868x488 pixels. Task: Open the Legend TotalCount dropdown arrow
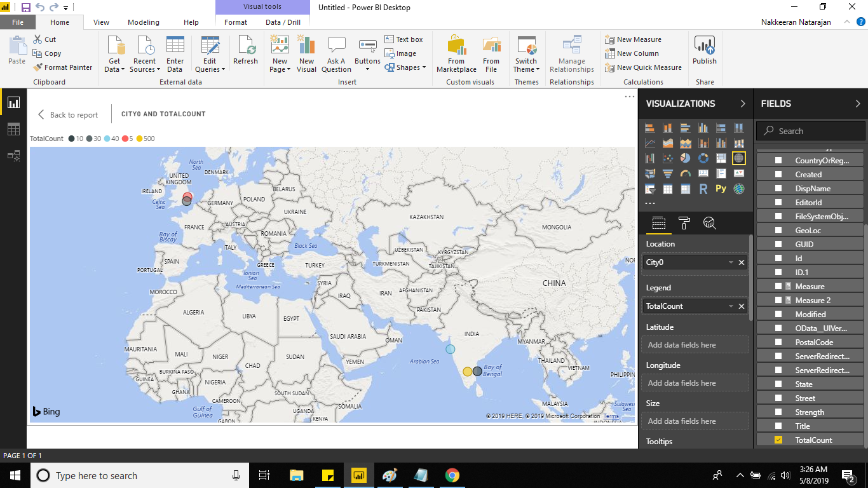pos(731,306)
